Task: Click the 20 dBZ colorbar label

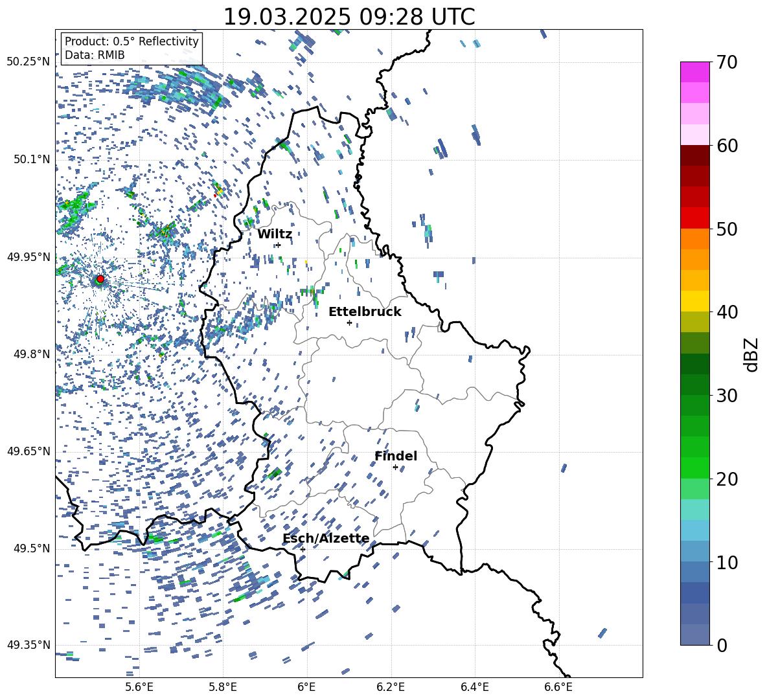Action: 726,479
